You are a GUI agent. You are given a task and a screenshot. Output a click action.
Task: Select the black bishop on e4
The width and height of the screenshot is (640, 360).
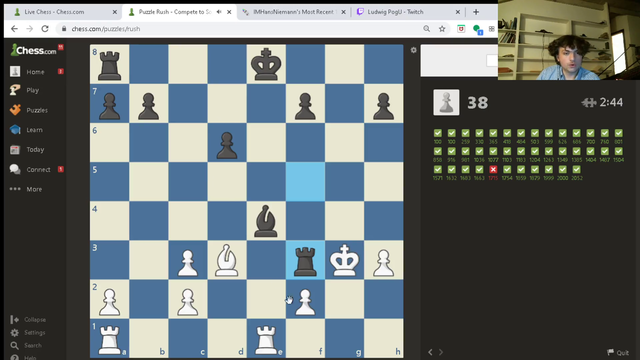click(266, 221)
